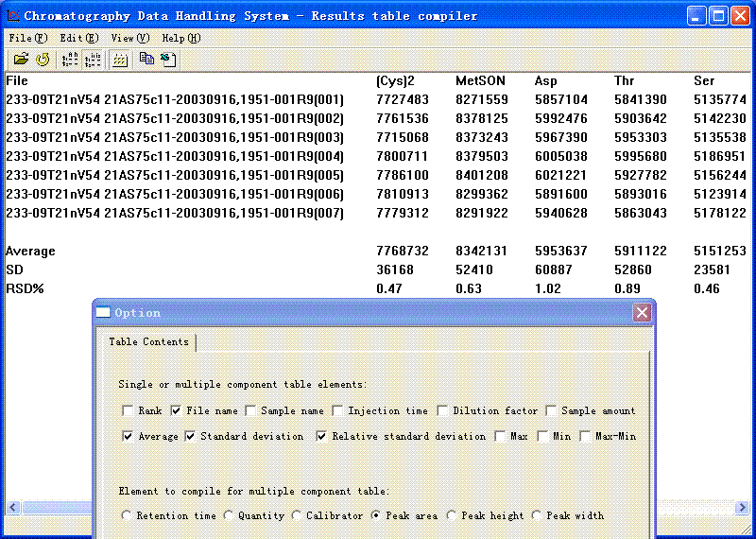
Task: Click the application icon in title bar
Action: coord(13,15)
